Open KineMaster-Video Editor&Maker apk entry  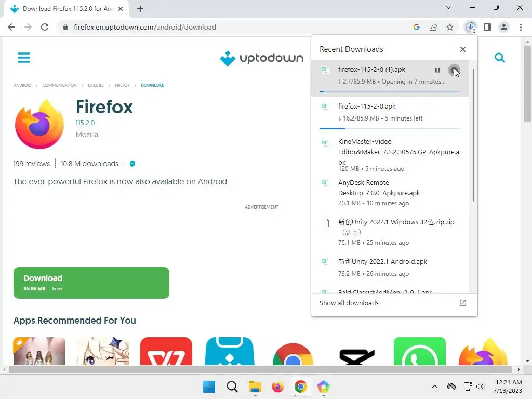390,154
